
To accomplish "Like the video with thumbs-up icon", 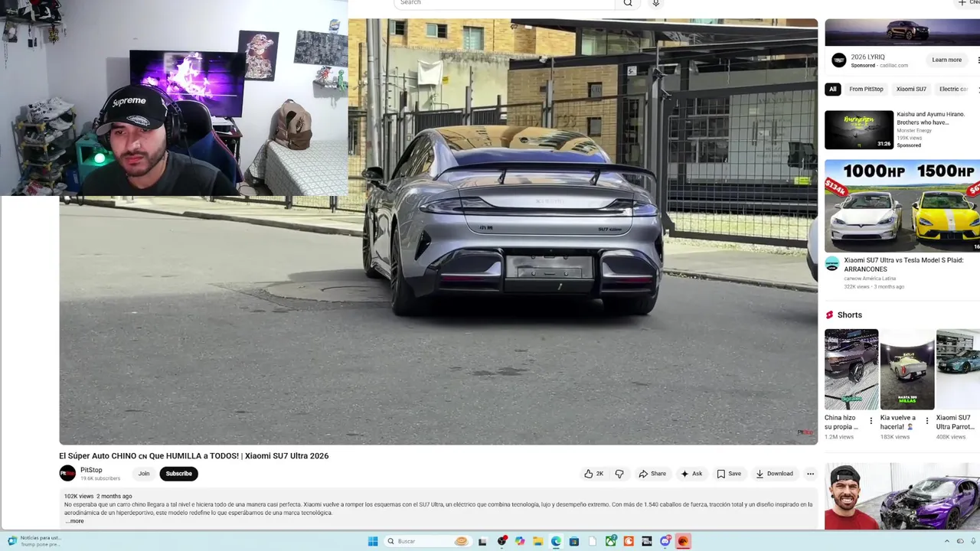I will pos(594,474).
